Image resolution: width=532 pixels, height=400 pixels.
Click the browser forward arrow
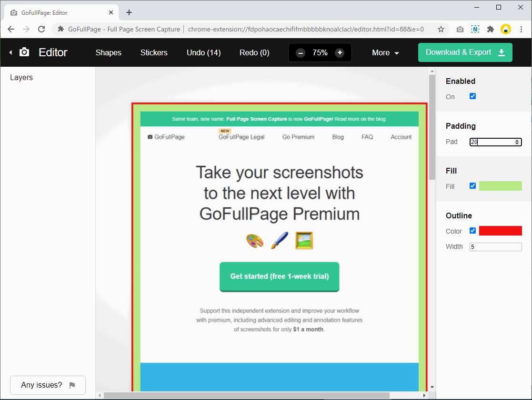(x=26, y=29)
